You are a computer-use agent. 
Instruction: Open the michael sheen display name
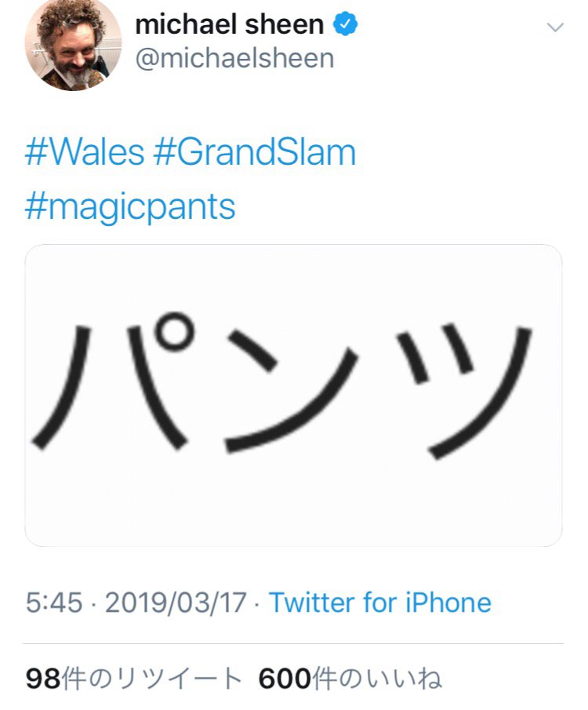click(230, 24)
